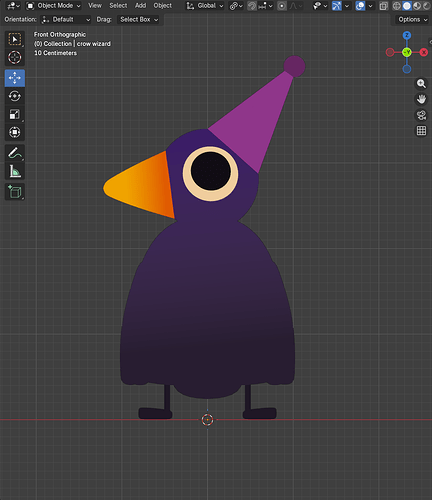
Task: Open object visibility and selectability dropdown
Action: [320, 6]
